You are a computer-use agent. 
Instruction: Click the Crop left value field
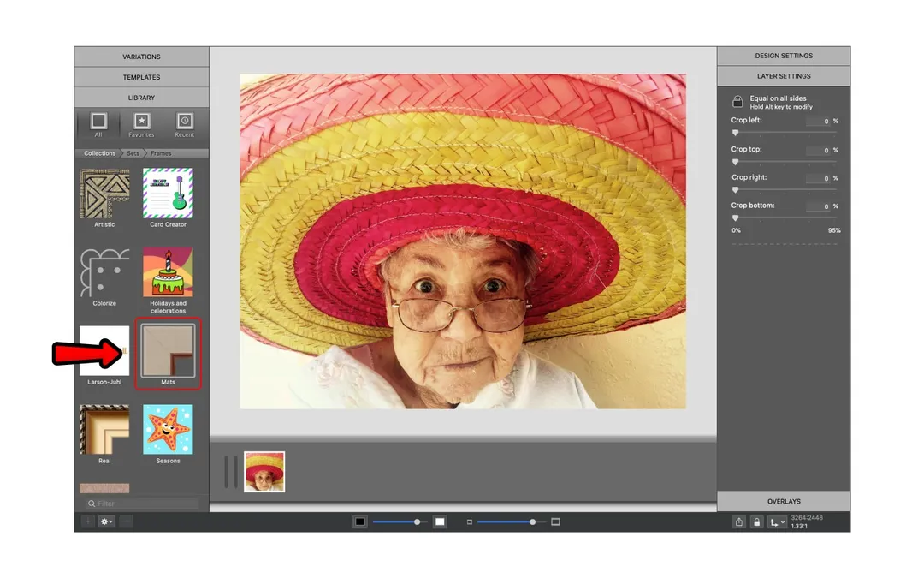point(818,121)
